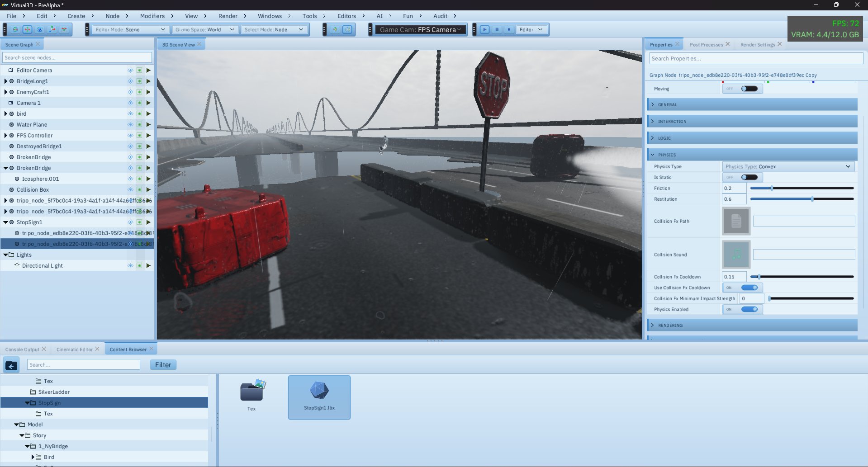This screenshot has width=868, height=467.
Task: Click the fourth gizmo tool icon in toolbar
Action: (52, 29)
